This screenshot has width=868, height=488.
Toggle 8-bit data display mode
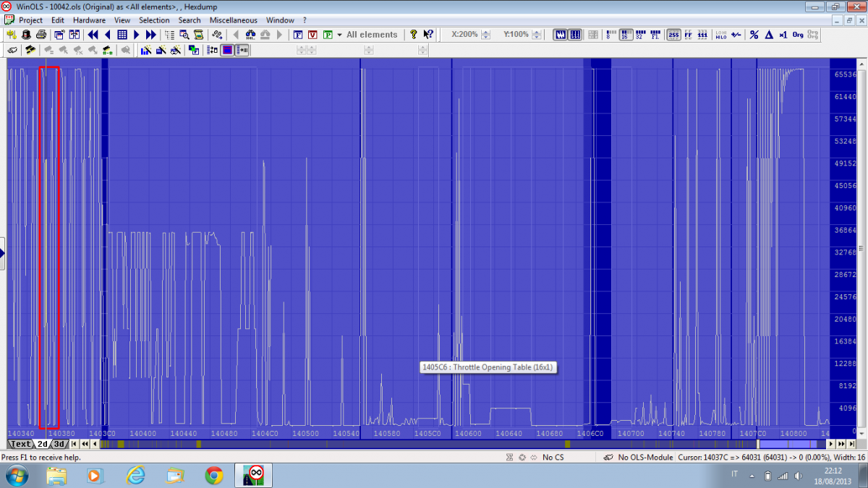click(611, 34)
